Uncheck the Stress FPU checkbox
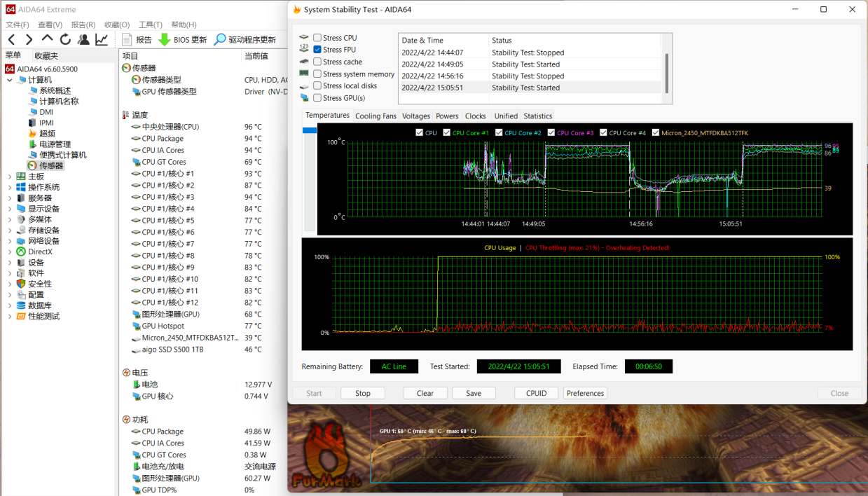Image resolution: width=868 pixels, height=496 pixels. (317, 50)
